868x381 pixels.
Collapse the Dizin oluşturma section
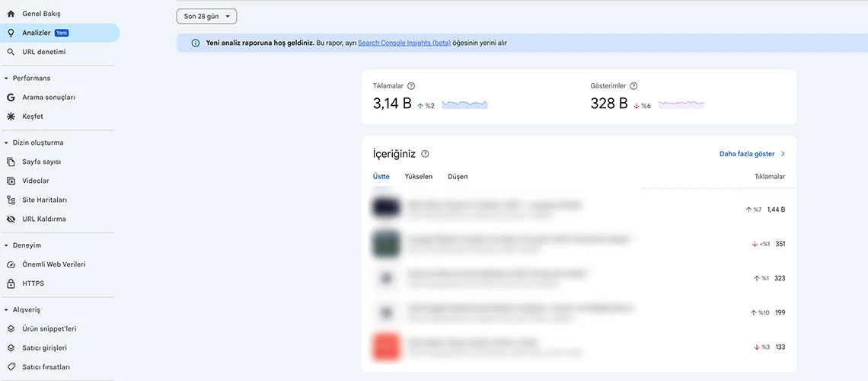6,143
